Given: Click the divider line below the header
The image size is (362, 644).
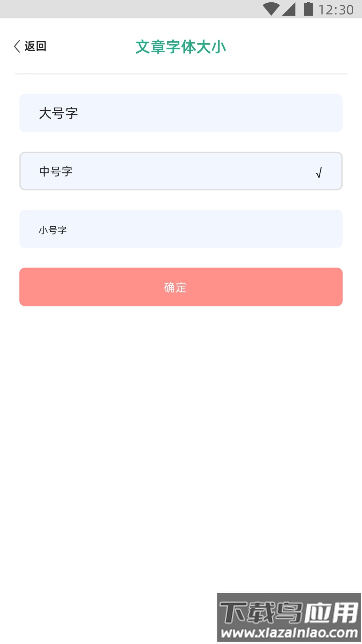Looking at the screenshot, I should tap(181, 74).
